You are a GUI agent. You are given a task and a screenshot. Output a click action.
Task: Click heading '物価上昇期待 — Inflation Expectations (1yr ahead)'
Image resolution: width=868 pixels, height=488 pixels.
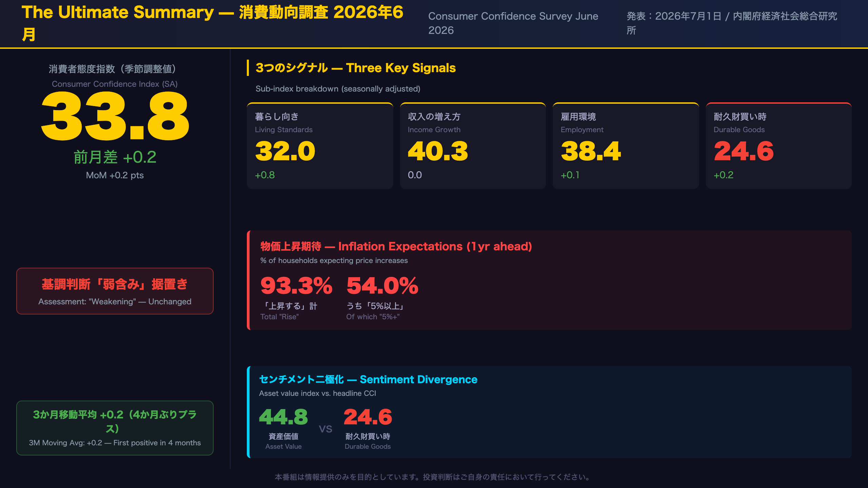[x=396, y=246]
